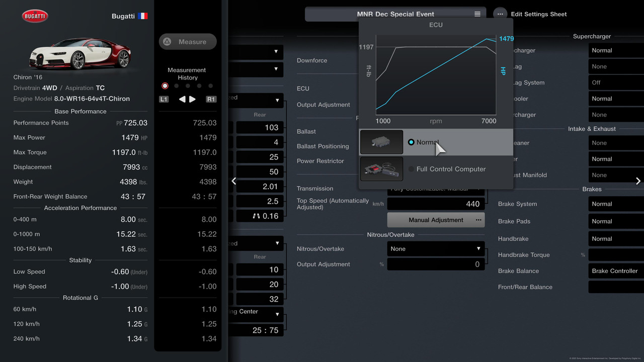Screen dimensions: 644x362
Task: Click the Bugatti brand logo
Action: pyautogui.click(x=35, y=16)
